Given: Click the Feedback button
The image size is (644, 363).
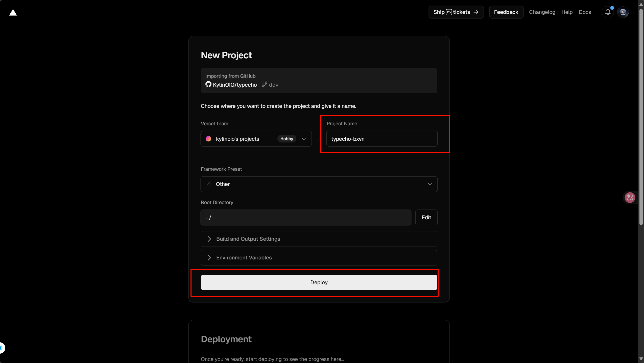Looking at the screenshot, I should coord(506,12).
